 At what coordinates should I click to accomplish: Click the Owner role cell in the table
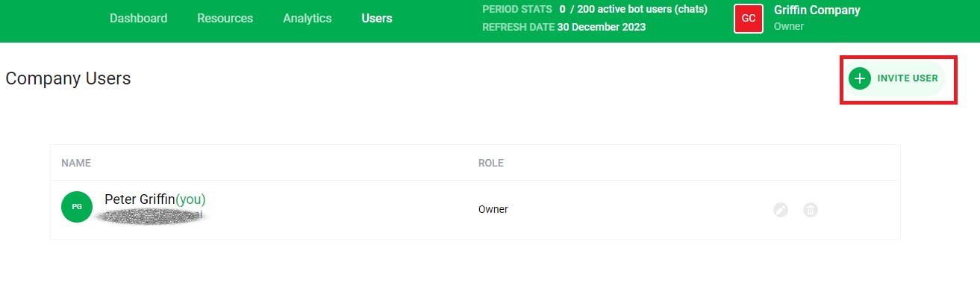pos(493,209)
